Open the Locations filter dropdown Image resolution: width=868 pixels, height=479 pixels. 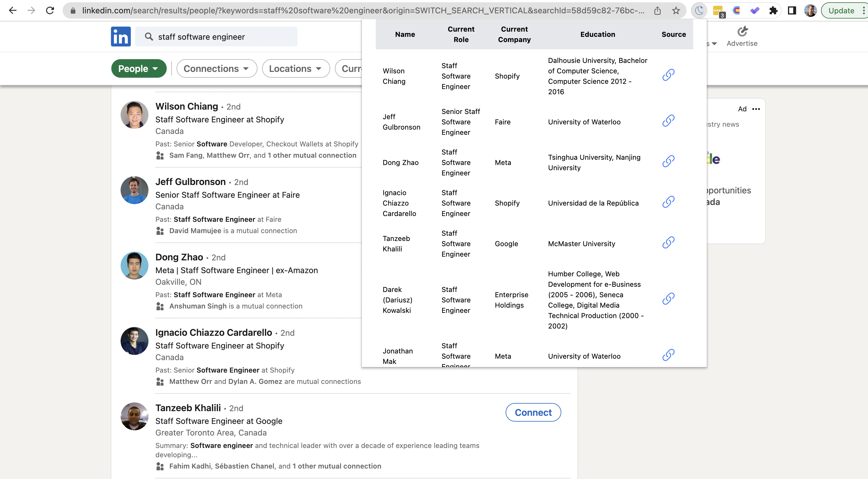pos(295,68)
